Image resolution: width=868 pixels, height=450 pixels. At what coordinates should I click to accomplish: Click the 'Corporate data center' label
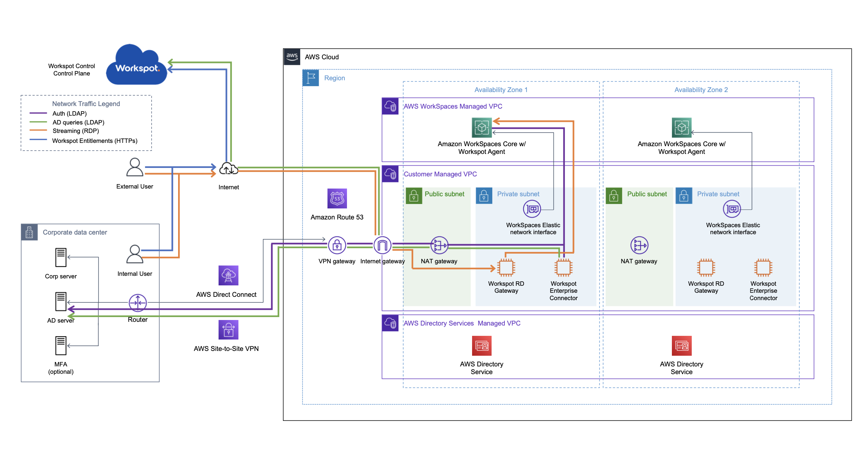click(x=75, y=232)
